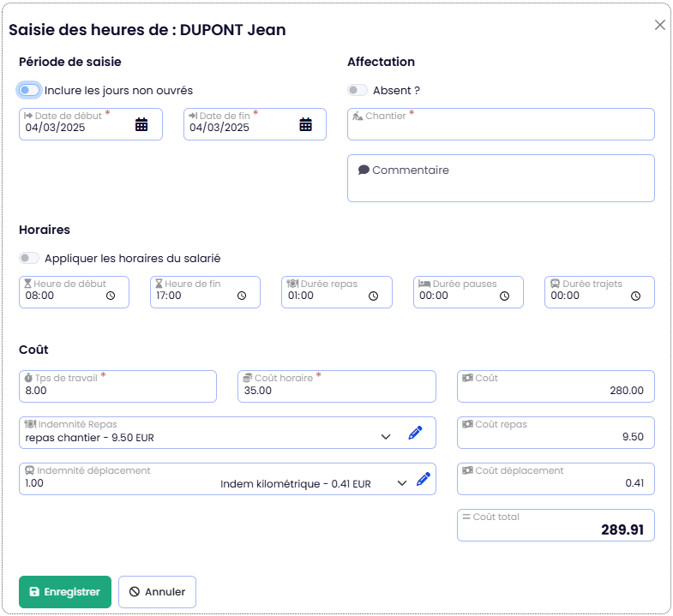Edit the Indemnité Repas with pencil icon

(416, 433)
